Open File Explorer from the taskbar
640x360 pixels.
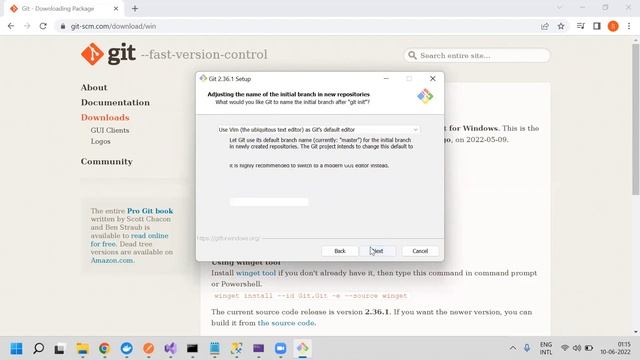click(82, 349)
